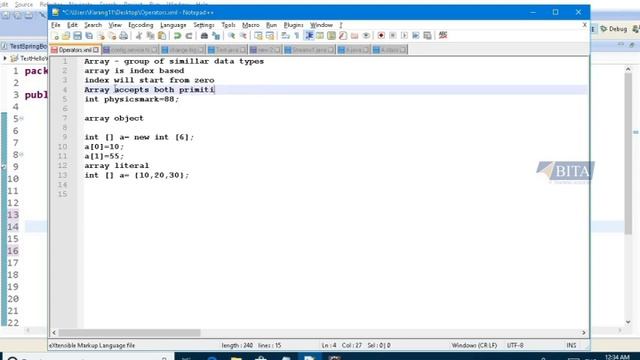This screenshot has width=640, height=360.
Task: Open Find using the binoculars icon
Action: (x=204, y=36)
